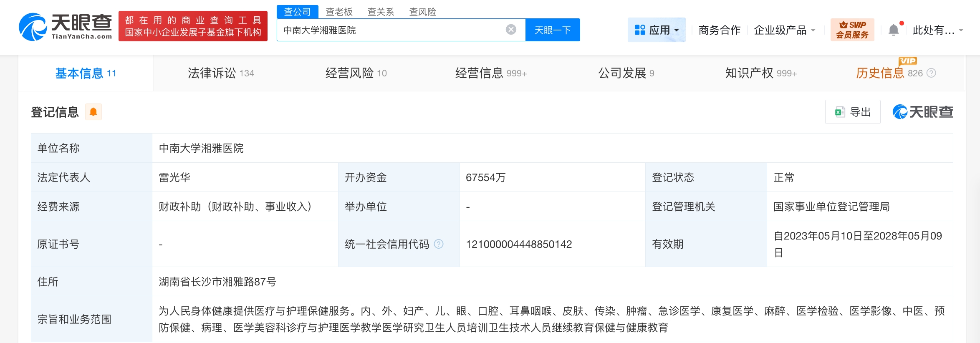Click the SVIP member service badge
The image size is (980, 343).
pos(852,30)
